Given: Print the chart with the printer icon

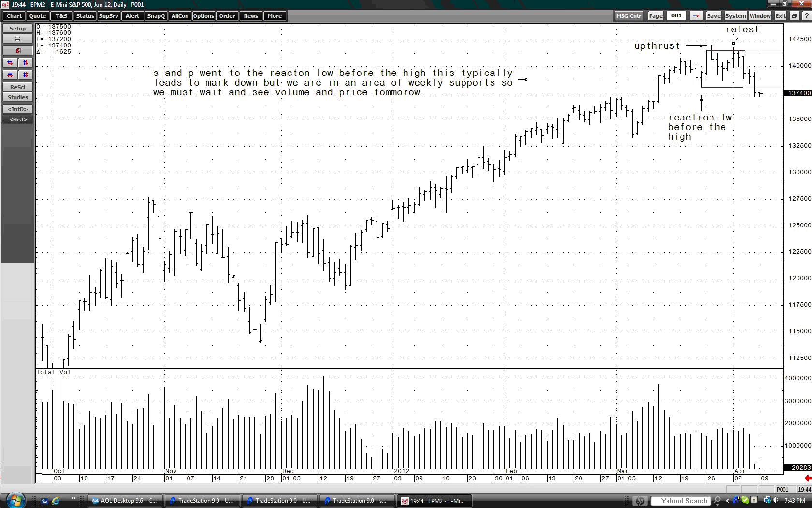Looking at the screenshot, I should click(17, 39).
